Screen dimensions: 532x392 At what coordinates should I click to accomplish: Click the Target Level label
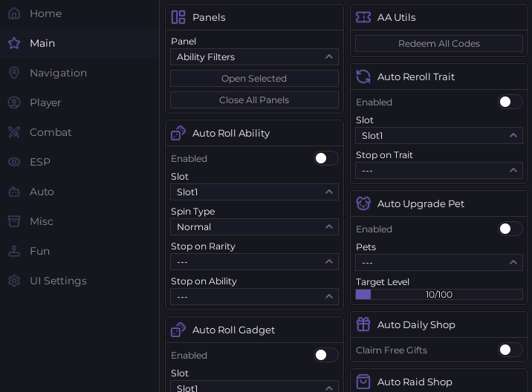coord(383,282)
